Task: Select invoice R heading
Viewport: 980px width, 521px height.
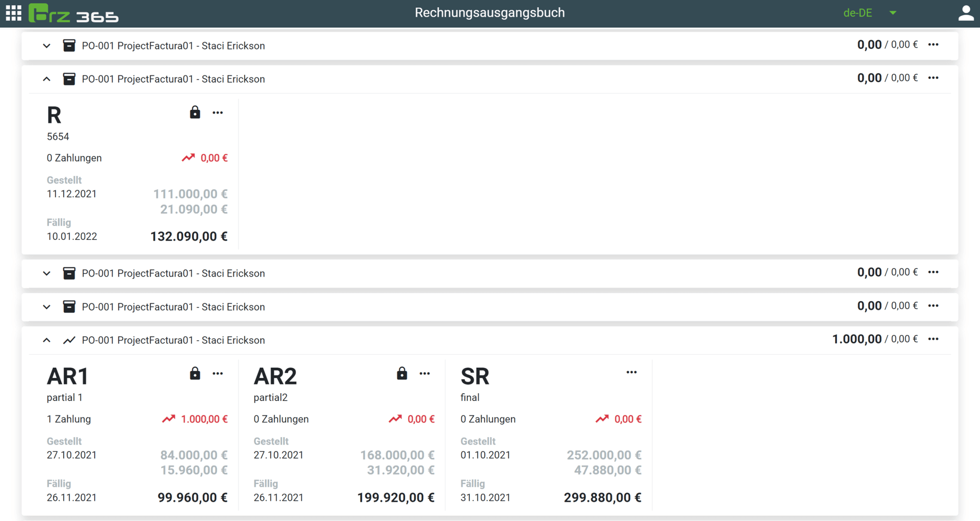Action: pos(54,116)
